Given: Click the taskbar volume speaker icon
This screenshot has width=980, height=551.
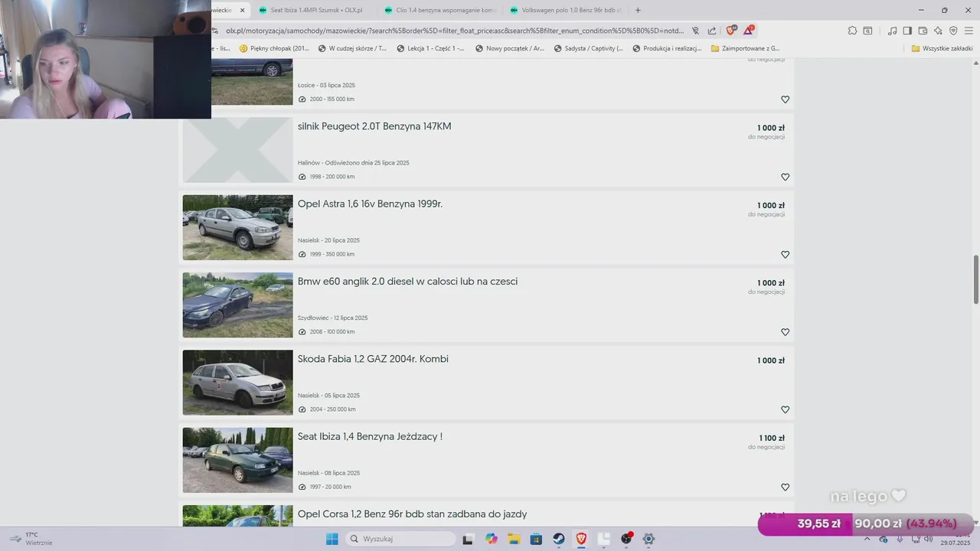Looking at the screenshot, I should coord(928,539).
